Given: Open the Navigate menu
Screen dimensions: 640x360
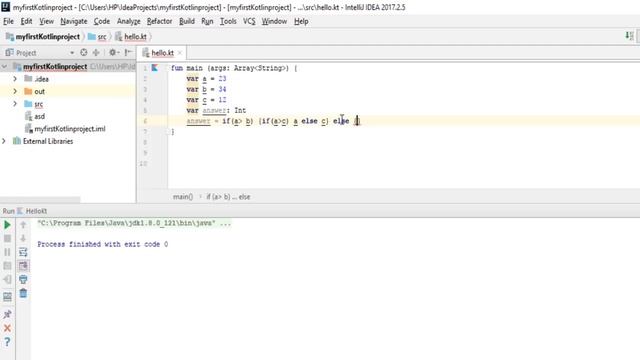Looking at the screenshot, I should (x=73, y=21).
